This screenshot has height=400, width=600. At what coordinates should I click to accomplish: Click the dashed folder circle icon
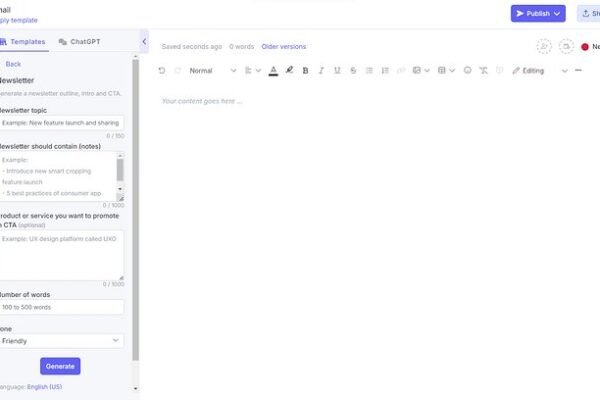566,46
